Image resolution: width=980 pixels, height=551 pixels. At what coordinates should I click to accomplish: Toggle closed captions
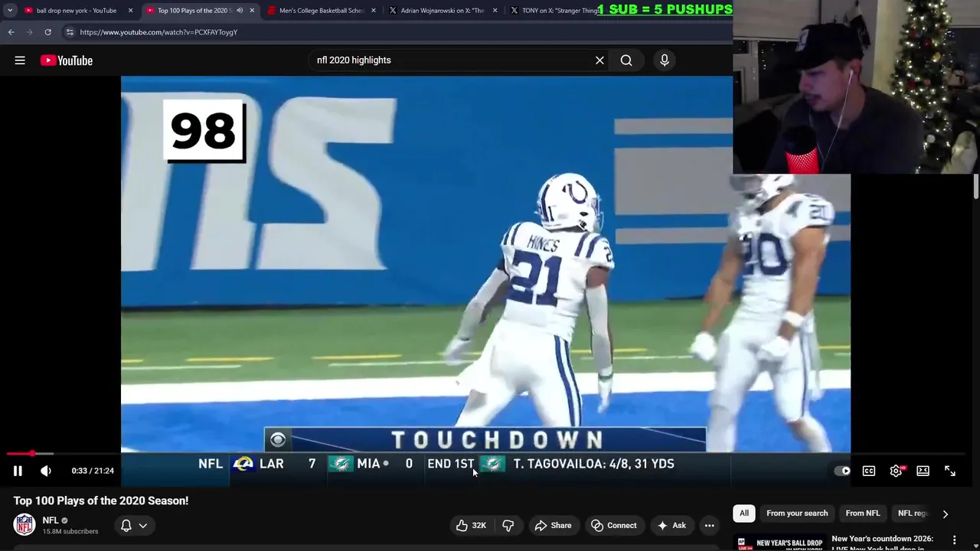869,471
